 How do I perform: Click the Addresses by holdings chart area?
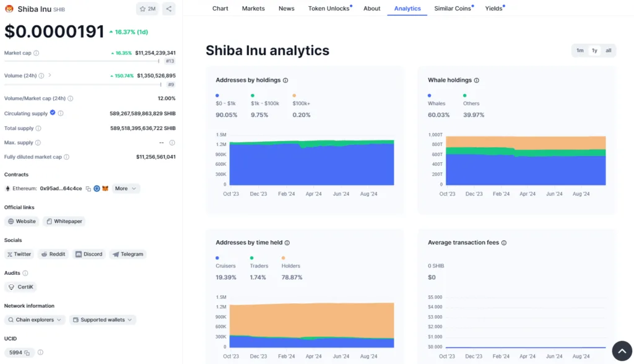point(312,163)
